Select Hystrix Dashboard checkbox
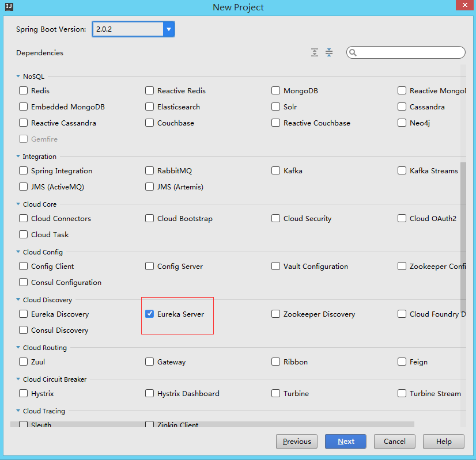476x460 pixels. [x=149, y=393]
